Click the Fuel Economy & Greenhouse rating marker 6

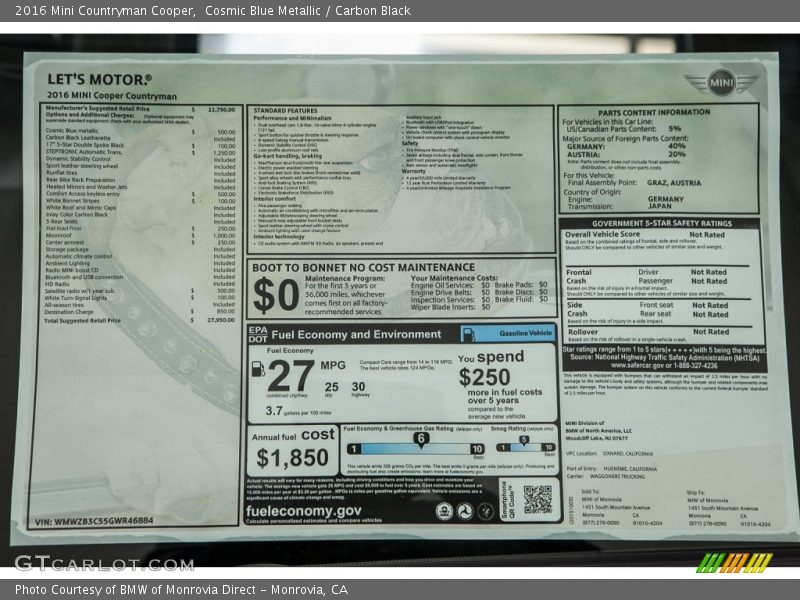(421, 440)
